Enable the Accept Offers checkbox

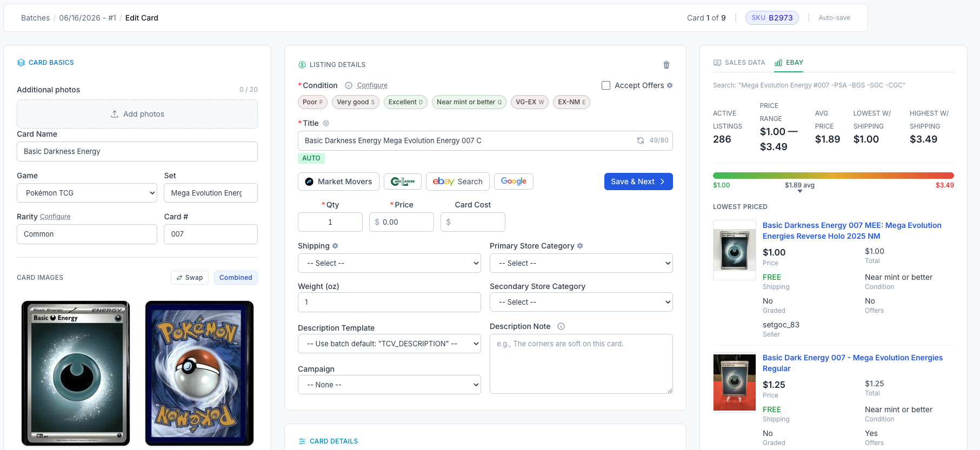pos(606,85)
